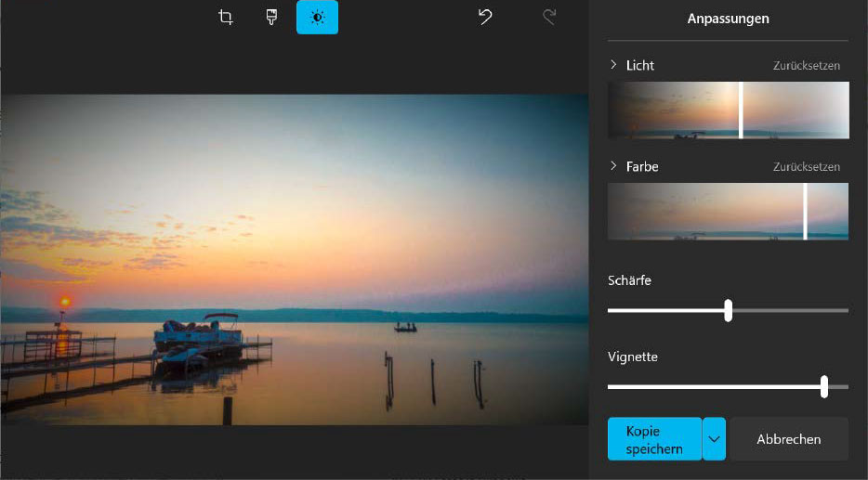Select the crop and rotate tool
Viewport: 868px width, 480px height.
pyautogui.click(x=225, y=17)
